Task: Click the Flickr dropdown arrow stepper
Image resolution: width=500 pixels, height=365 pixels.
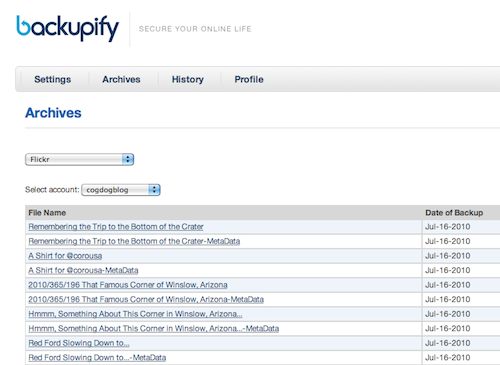Action: click(128, 159)
